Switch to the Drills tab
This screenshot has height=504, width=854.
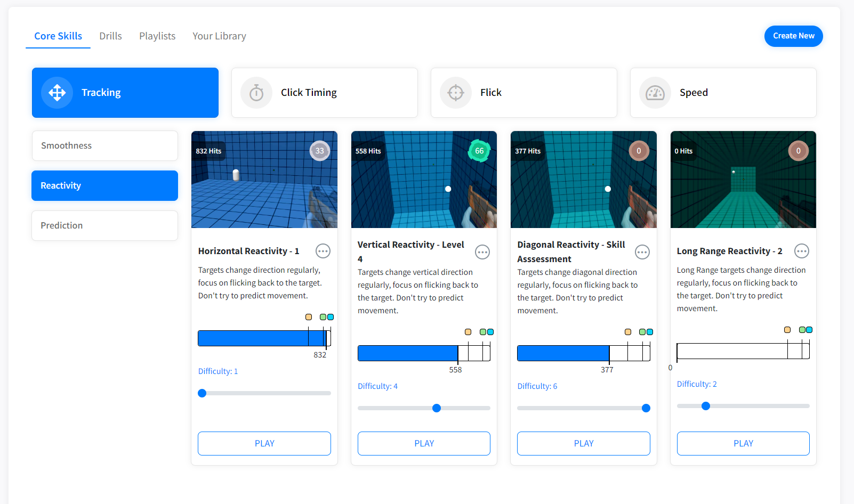(x=110, y=36)
